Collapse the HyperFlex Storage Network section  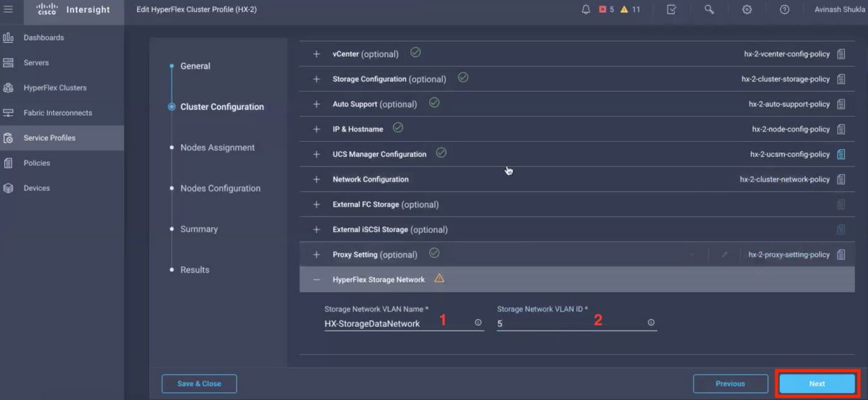(x=316, y=280)
